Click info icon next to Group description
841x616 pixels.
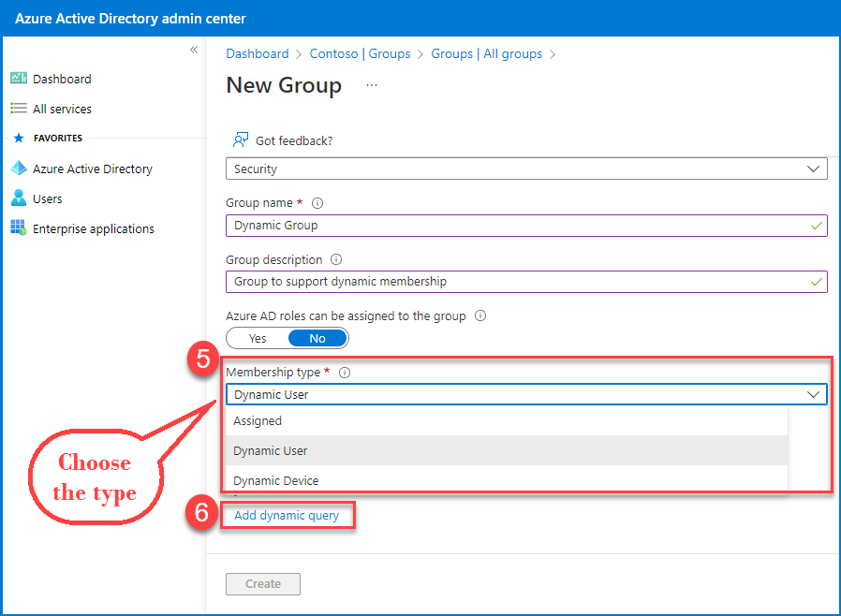(336, 260)
